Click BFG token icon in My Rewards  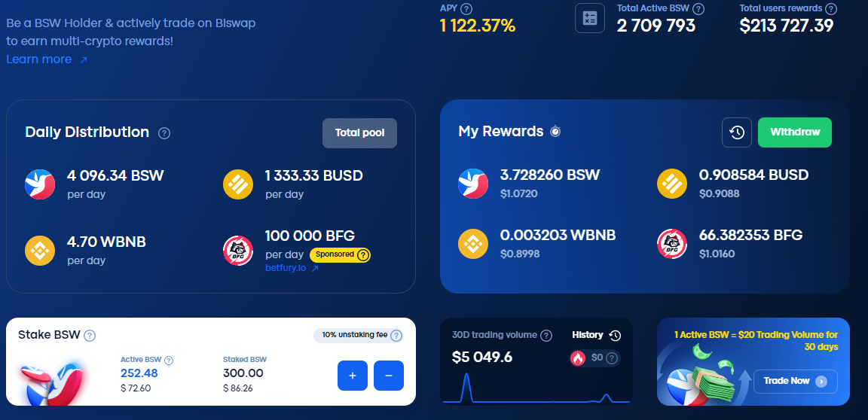(672, 244)
